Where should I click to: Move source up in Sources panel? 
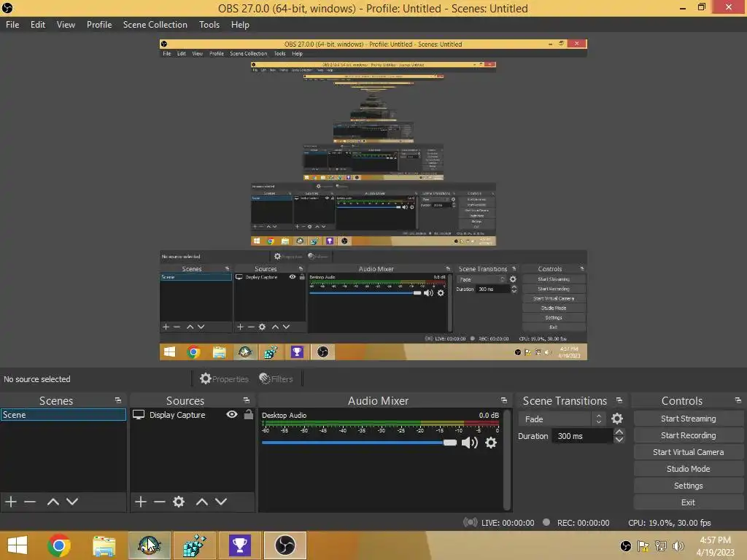click(202, 502)
